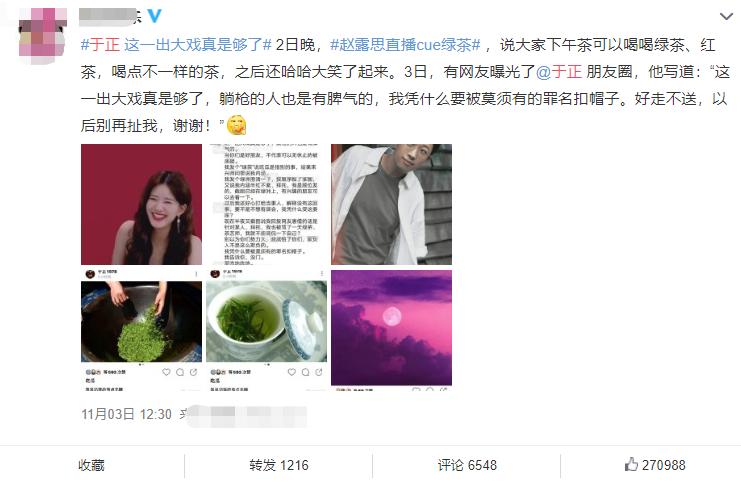Click the heart icon in green tea image
The image size is (741, 486).
click(292, 372)
